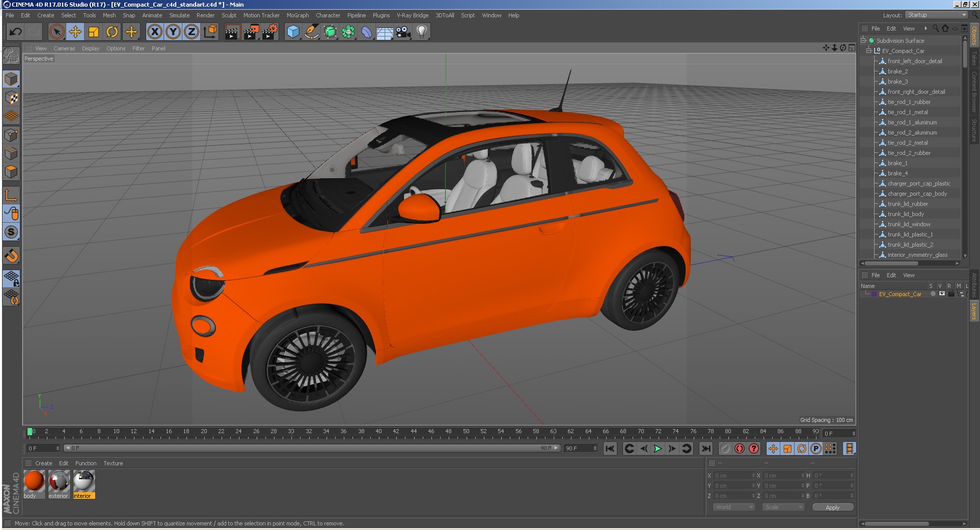Switch to Make Editable mode icon
Image resolution: width=980 pixels, height=530 pixels.
[x=11, y=57]
